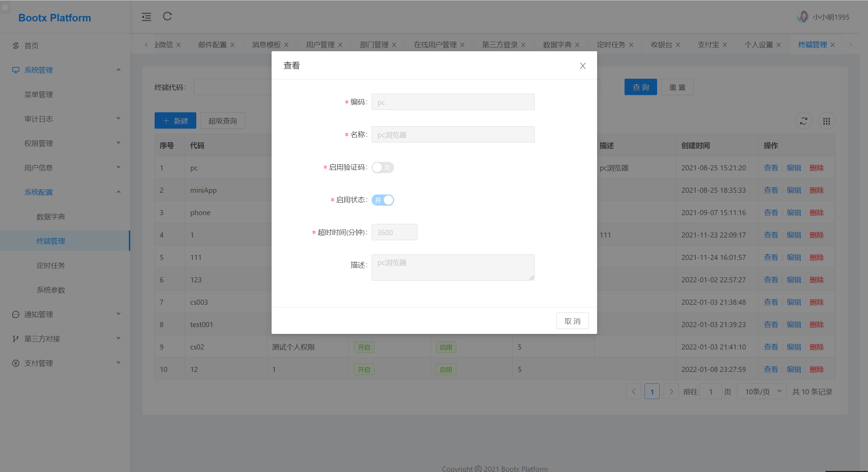The image size is (868, 472).
Task: Click the 取消 button in the dialog
Action: coord(572,320)
